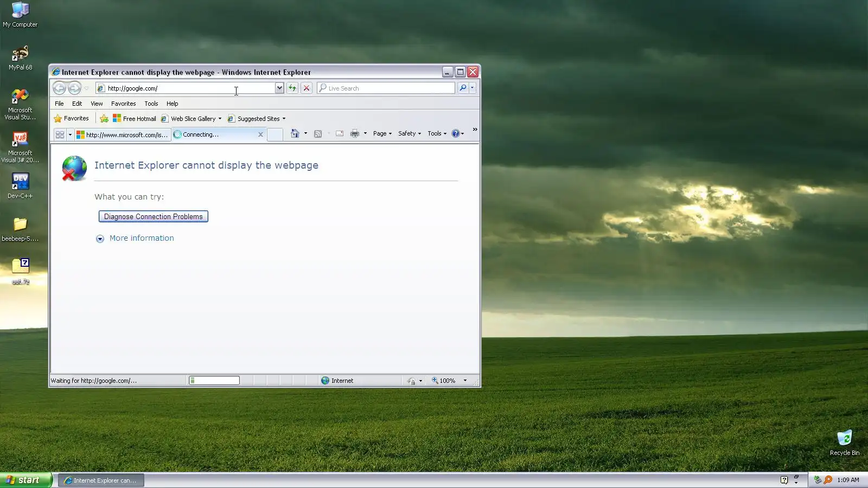Open the Help menu

click(172, 104)
